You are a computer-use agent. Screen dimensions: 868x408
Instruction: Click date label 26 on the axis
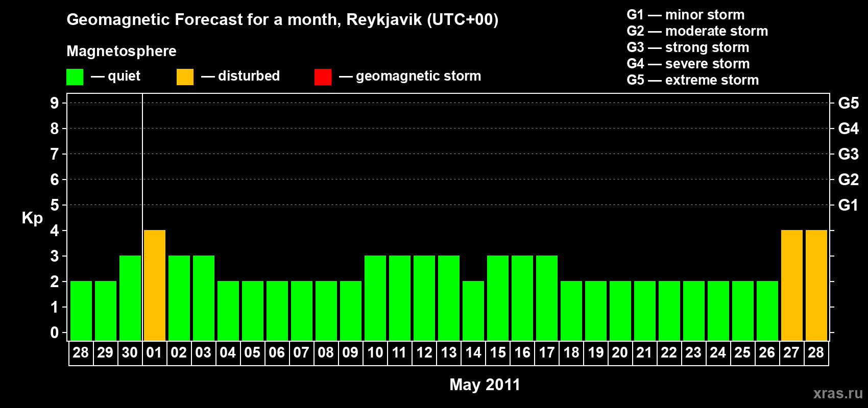coord(767,353)
